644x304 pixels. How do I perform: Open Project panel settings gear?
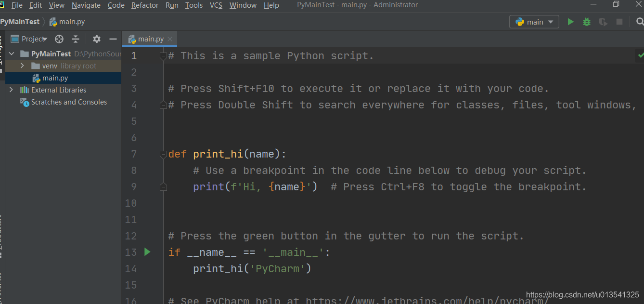click(x=97, y=39)
